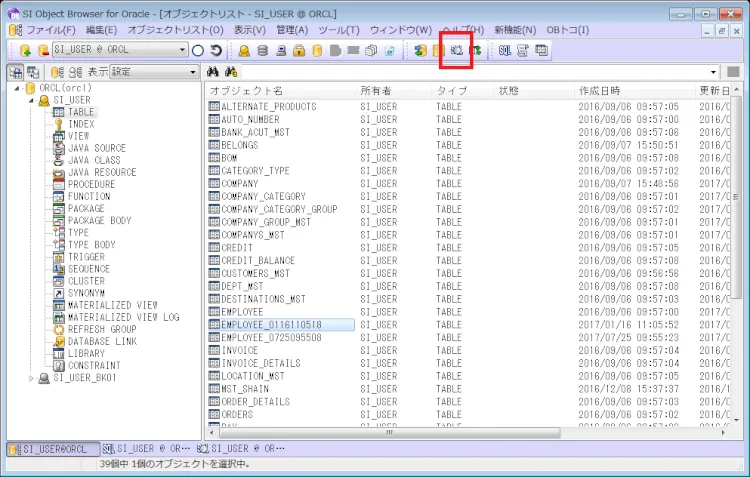This screenshot has height=477, width=750.
Task: Click the table grid icon at toolbar end
Action: (x=541, y=50)
